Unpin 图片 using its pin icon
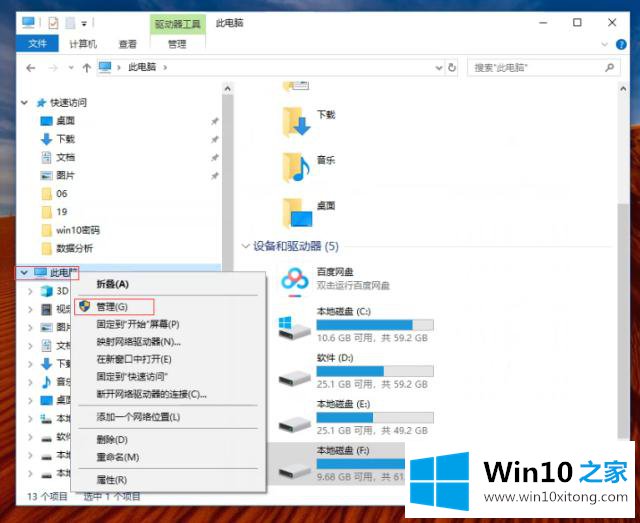 pos(215,176)
